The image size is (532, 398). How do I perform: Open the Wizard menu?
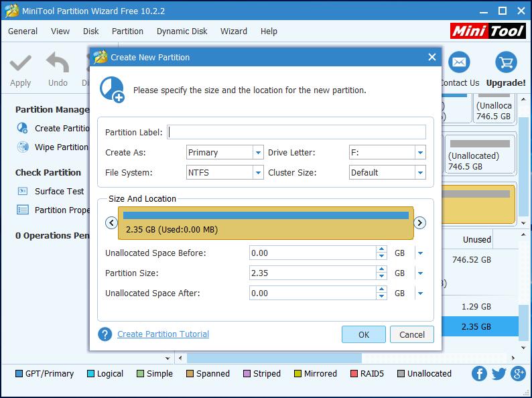click(234, 31)
